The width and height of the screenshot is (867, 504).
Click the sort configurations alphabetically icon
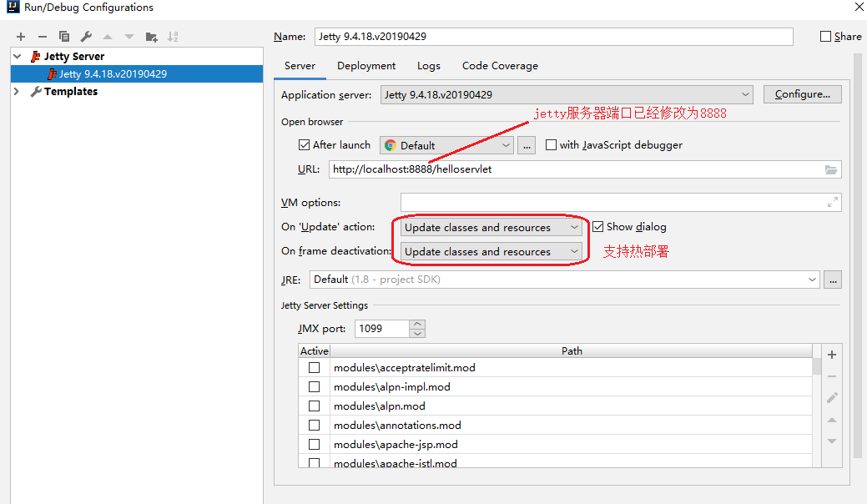point(173,37)
